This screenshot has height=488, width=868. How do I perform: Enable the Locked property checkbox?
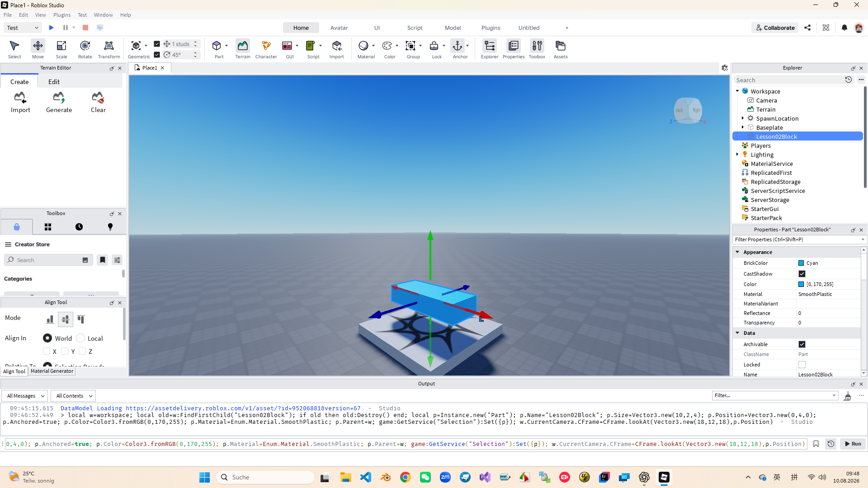[802, 365]
